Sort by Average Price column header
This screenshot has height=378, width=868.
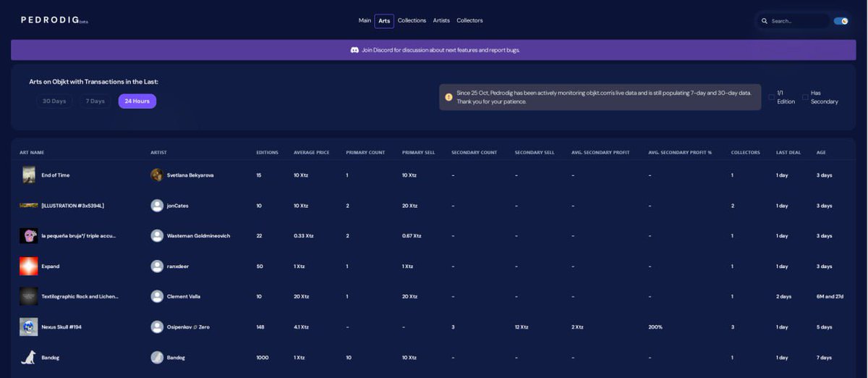coord(311,153)
